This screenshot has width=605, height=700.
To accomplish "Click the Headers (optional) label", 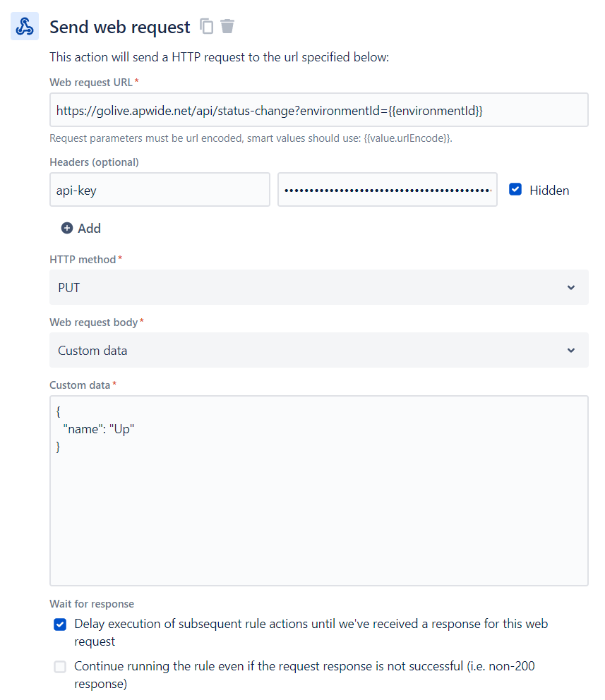I will (94, 162).
